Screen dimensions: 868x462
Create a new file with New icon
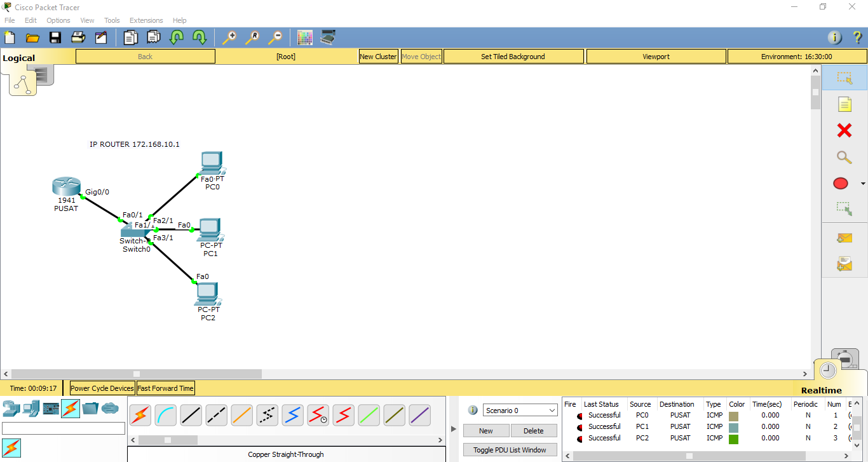10,37
